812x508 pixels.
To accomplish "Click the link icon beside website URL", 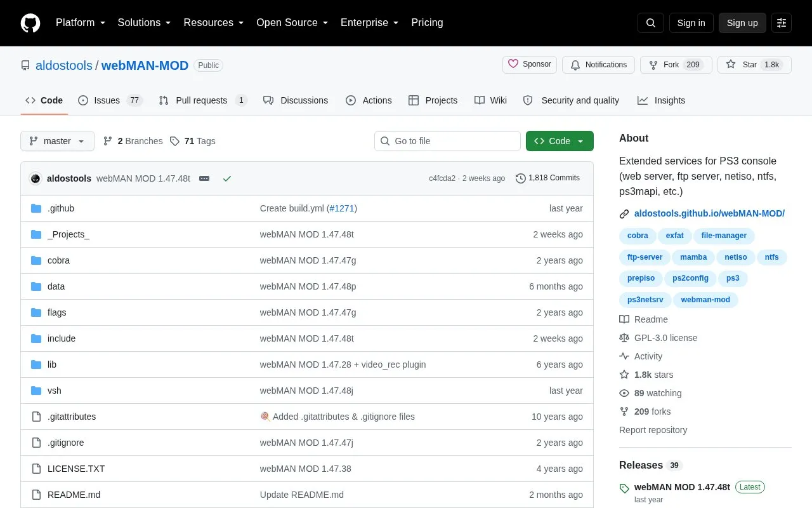I will click(x=624, y=214).
